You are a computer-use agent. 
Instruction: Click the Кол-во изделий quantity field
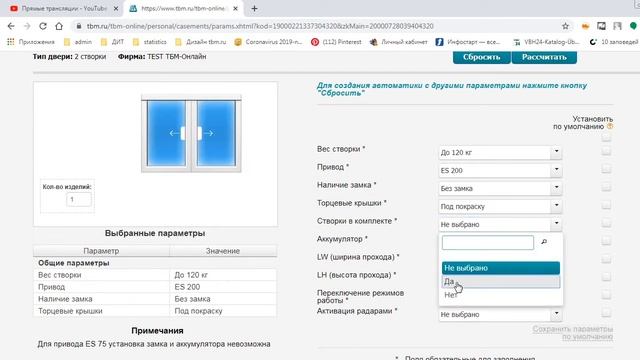point(78,200)
